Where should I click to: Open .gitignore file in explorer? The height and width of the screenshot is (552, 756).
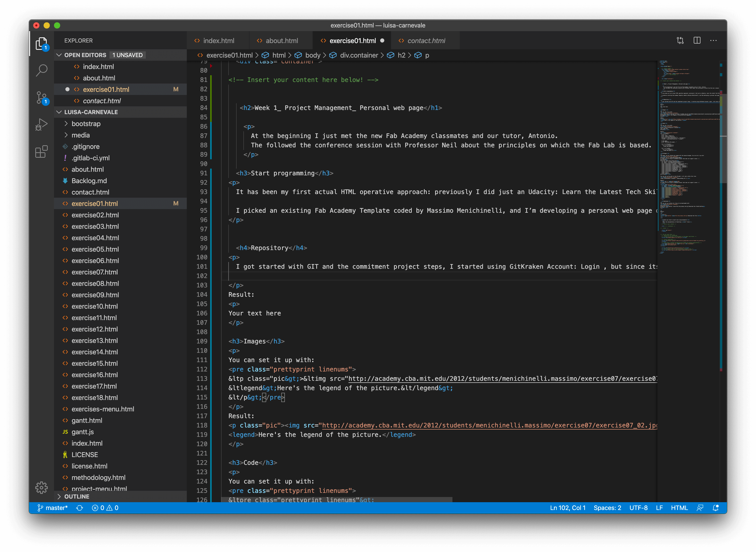coord(120,146)
